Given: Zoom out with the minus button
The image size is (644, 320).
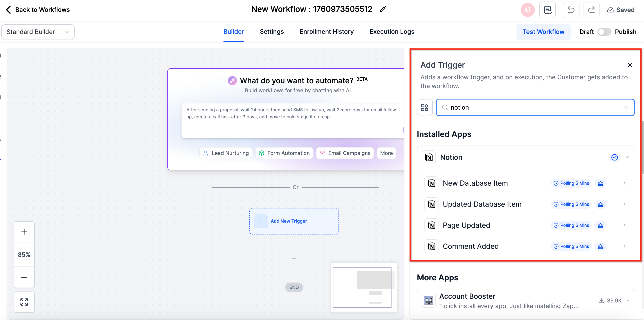Looking at the screenshot, I should (24, 277).
